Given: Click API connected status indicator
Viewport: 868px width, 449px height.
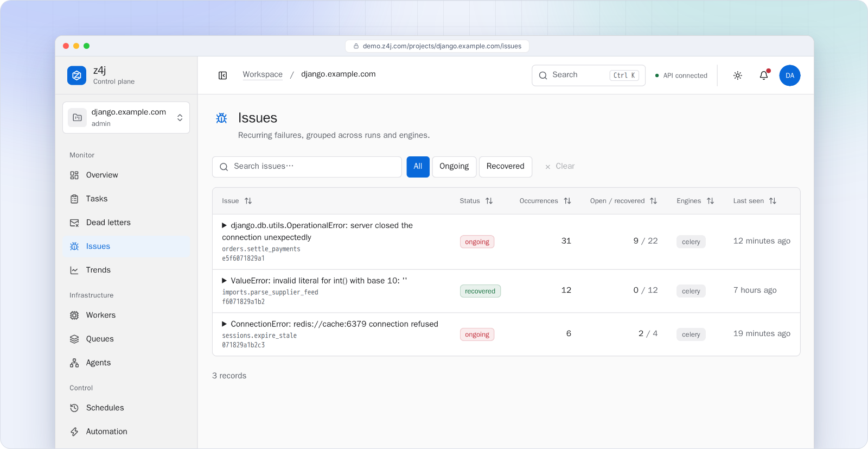Looking at the screenshot, I should point(681,75).
